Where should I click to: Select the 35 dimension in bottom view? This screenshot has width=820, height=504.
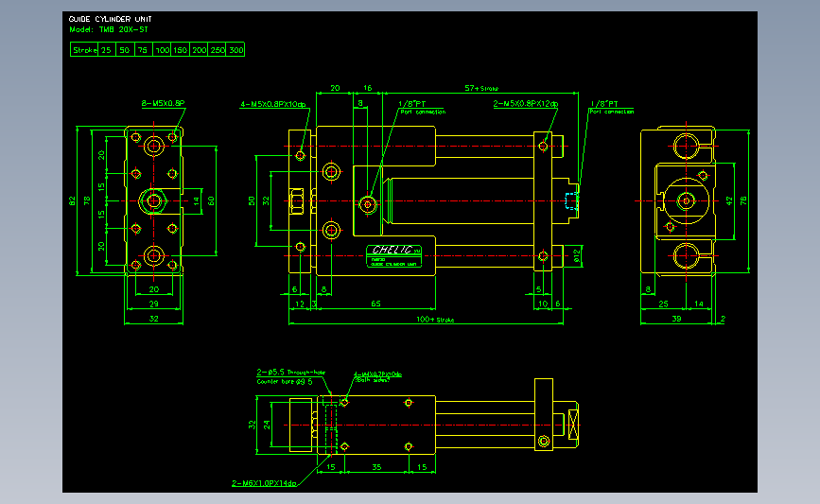[x=376, y=467]
